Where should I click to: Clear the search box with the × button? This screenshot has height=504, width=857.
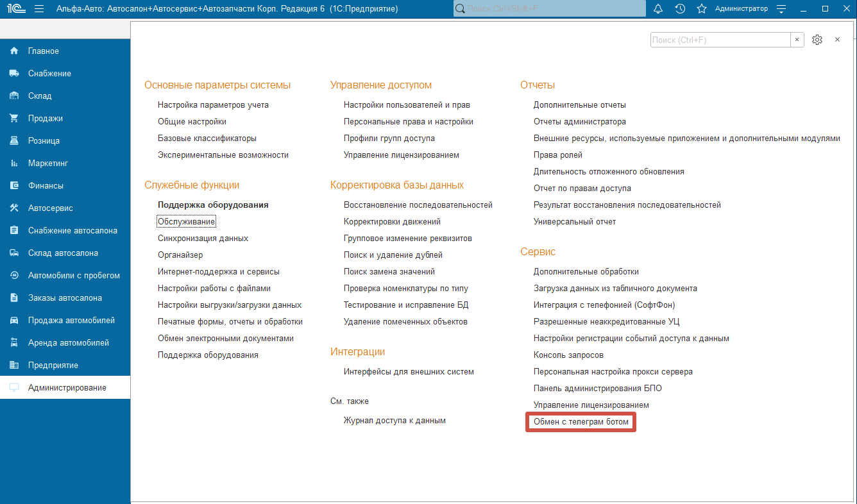[797, 39]
